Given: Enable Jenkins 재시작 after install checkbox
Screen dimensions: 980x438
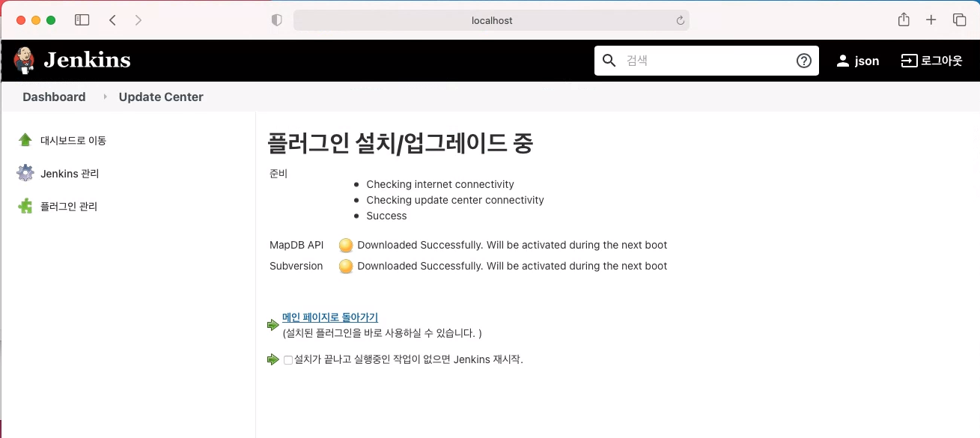Looking at the screenshot, I should pyautogui.click(x=288, y=360).
